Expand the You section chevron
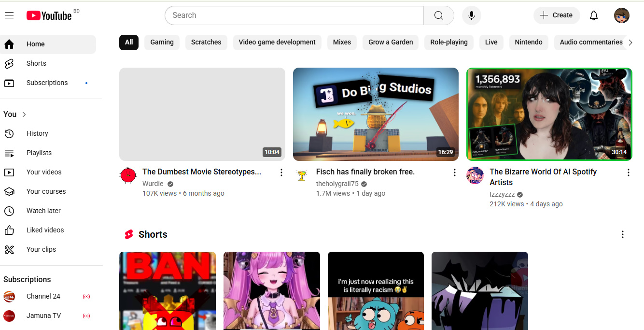This screenshot has height=330, width=644. point(24,115)
